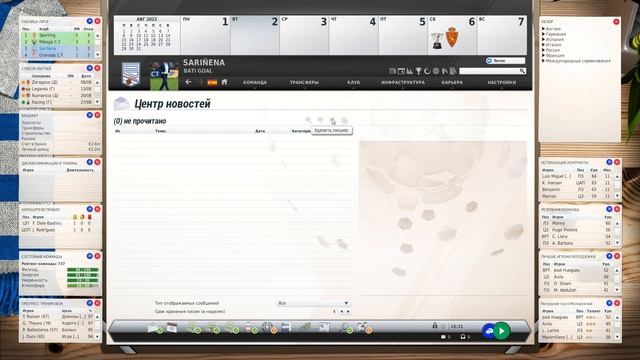Open the mail envelope icon in bottom bar
Viewport: 640px width, 360px height.
pyautogui.click(x=154, y=327)
